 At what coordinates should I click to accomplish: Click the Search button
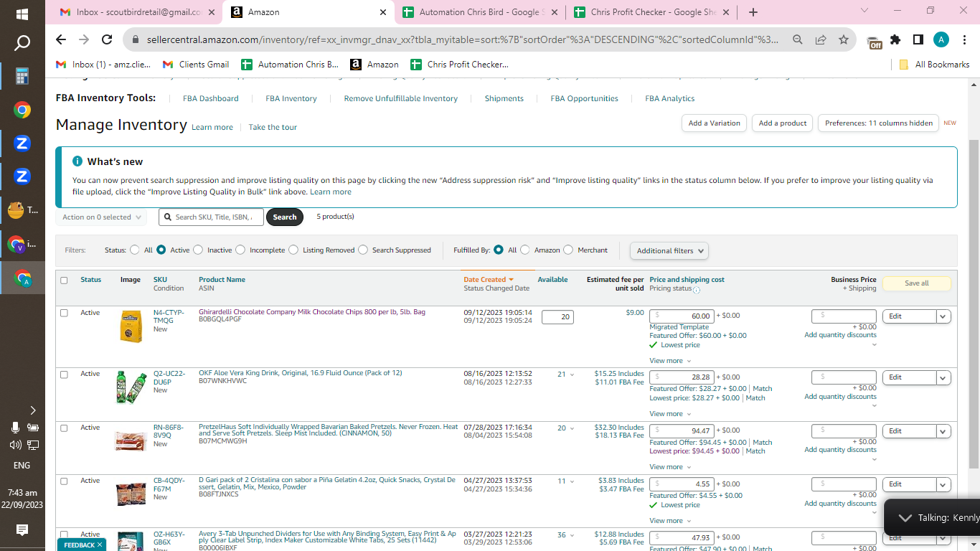point(285,217)
